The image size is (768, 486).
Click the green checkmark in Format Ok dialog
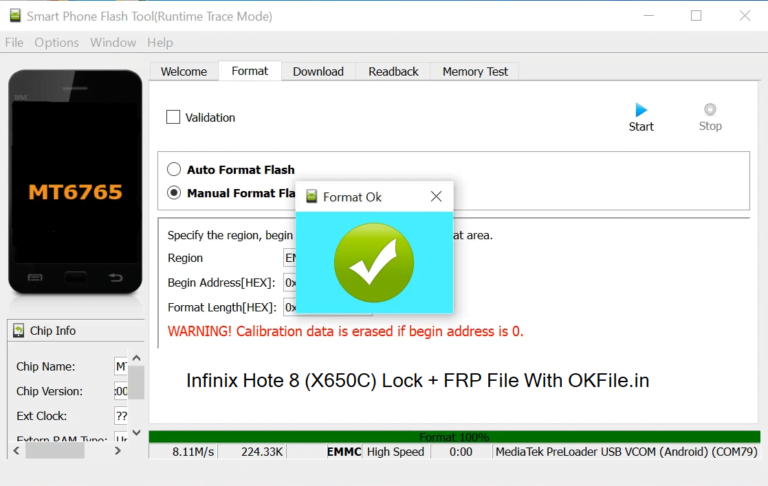click(374, 263)
